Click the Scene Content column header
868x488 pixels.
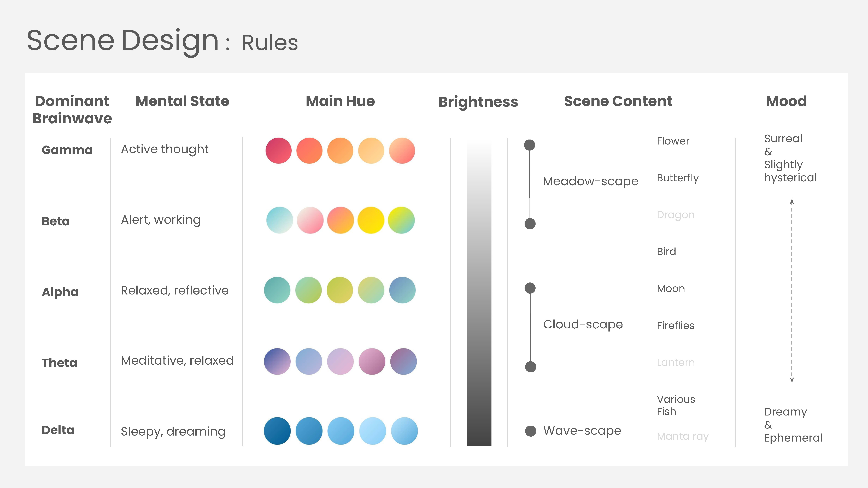click(618, 101)
